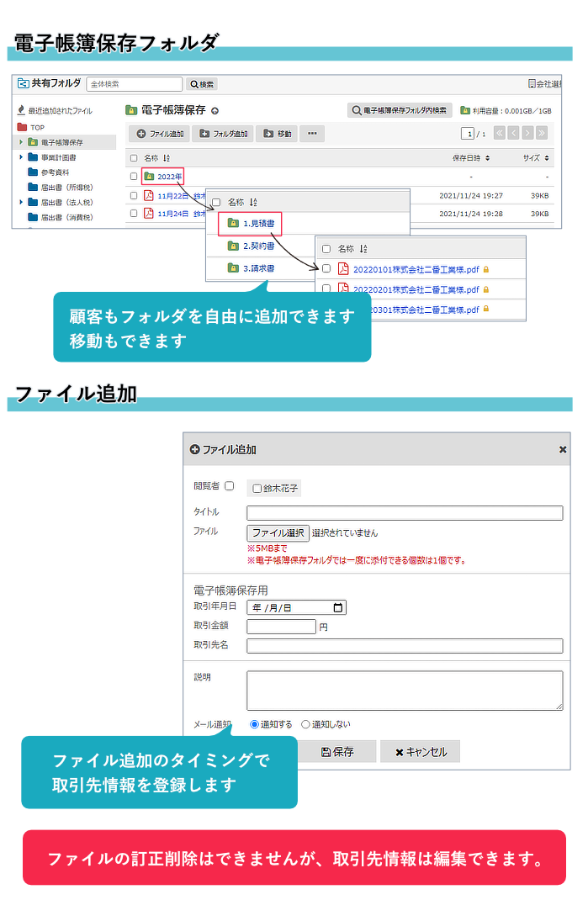
Task: Close the ファイル追加 dialog with X
Action: (563, 450)
